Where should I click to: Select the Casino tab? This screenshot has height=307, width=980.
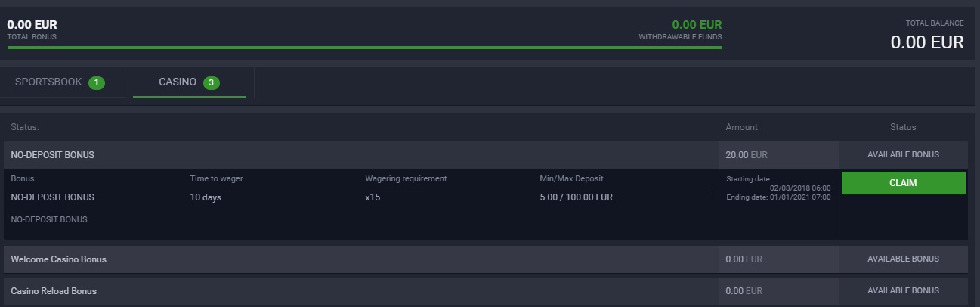click(178, 82)
